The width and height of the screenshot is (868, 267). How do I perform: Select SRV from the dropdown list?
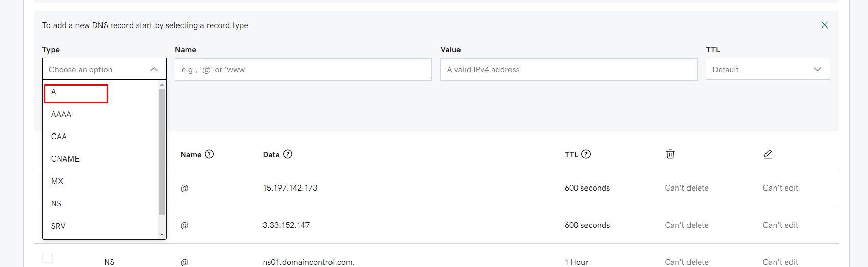(x=58, y=226)
